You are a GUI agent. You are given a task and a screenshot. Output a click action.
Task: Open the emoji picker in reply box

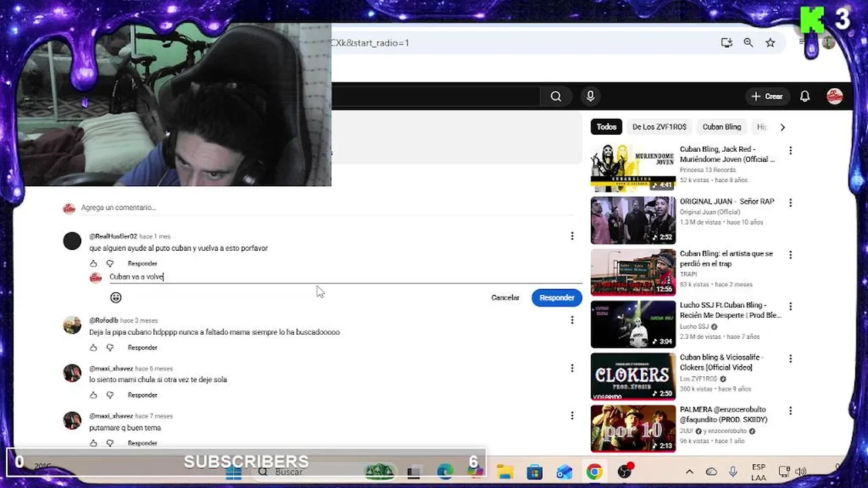coord(116,298)
